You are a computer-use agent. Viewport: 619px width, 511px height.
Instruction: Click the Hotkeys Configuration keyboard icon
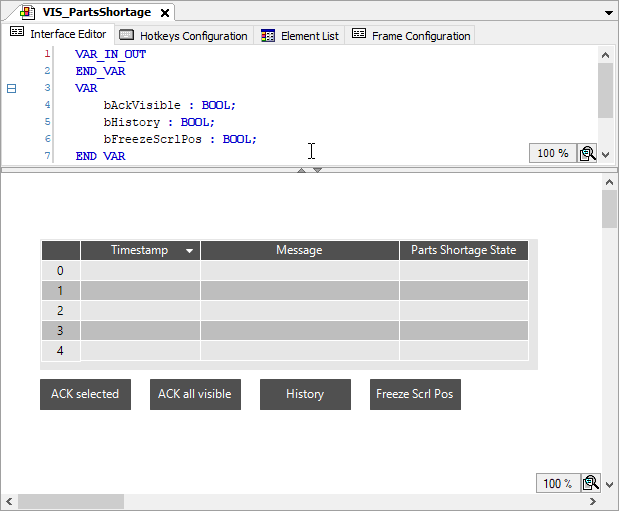click(126, 35)
